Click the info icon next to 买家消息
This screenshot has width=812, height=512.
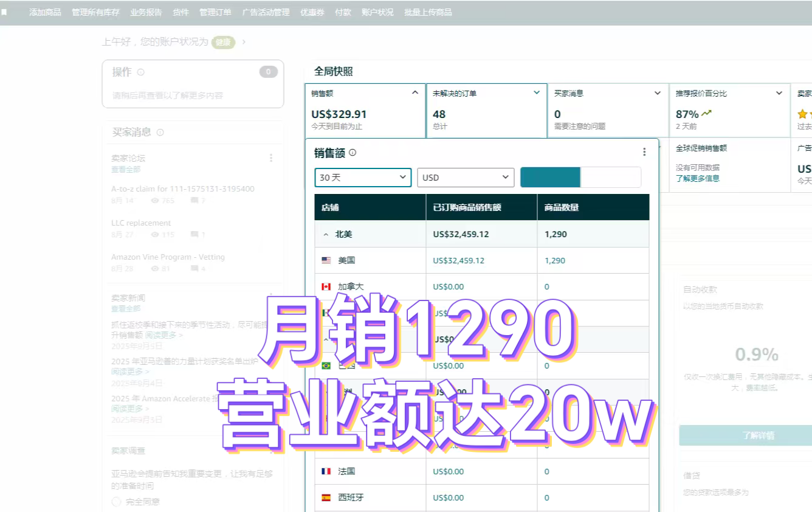(x=160, y=133)
